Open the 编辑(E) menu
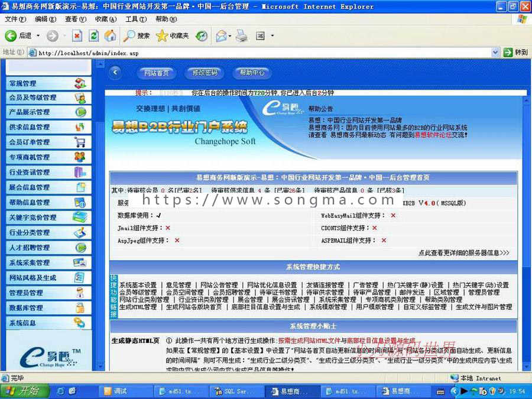Screen dimensions: 532x399 point(46,20)
